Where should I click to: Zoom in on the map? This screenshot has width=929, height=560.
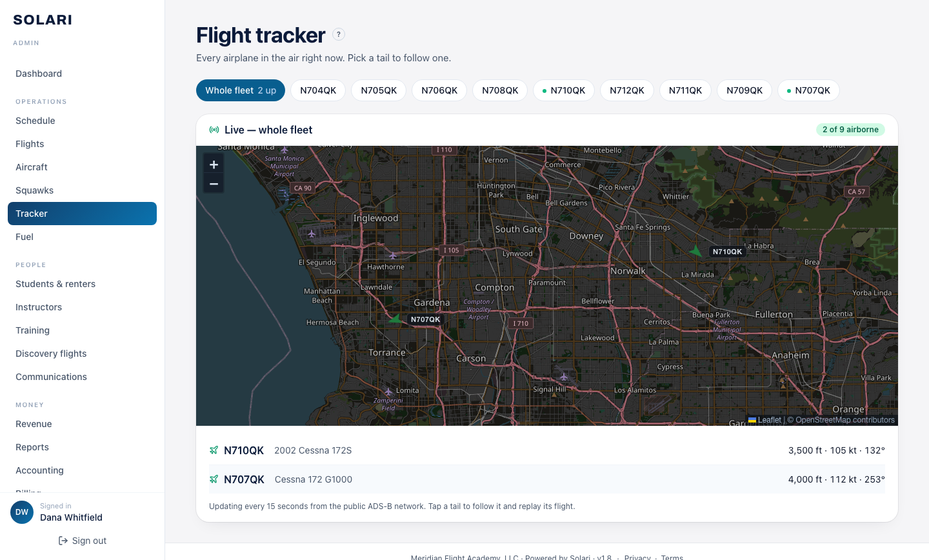coord(214,165)
